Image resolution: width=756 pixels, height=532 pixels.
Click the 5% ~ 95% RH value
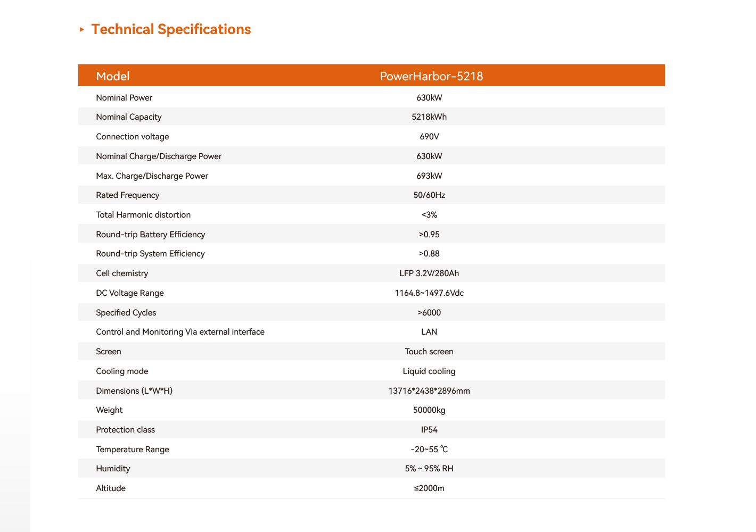(429, 469)
